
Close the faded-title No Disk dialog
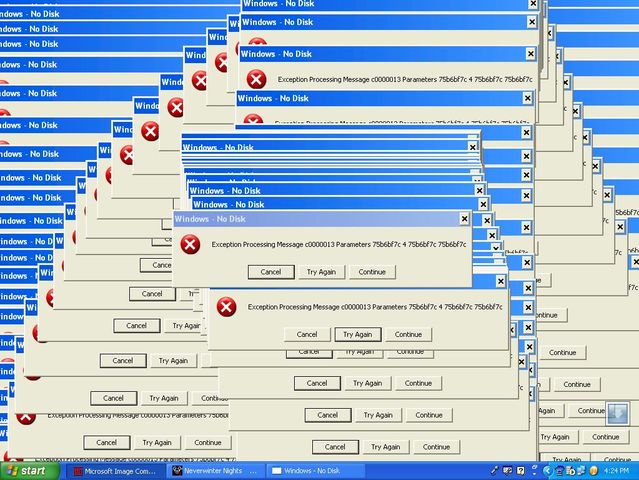coord(464,219)
